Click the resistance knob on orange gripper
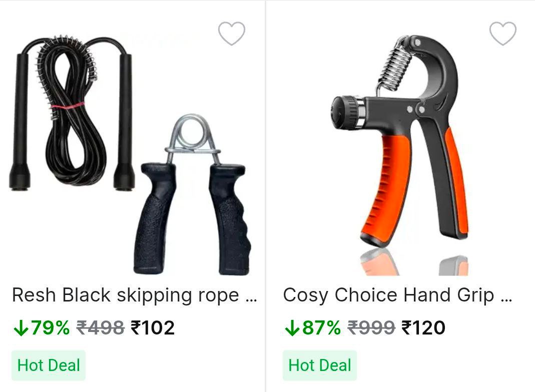Viewport: 535px width, 392px height. pos(345,112)
